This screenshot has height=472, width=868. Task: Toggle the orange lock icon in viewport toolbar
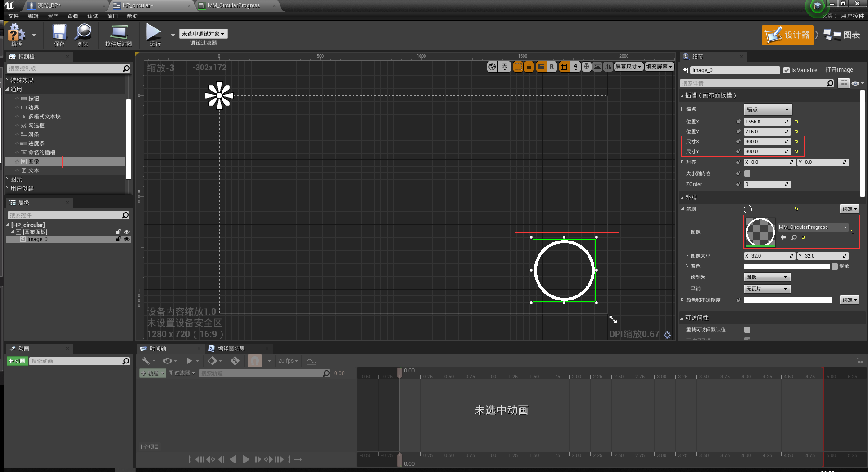coord(529,67)
